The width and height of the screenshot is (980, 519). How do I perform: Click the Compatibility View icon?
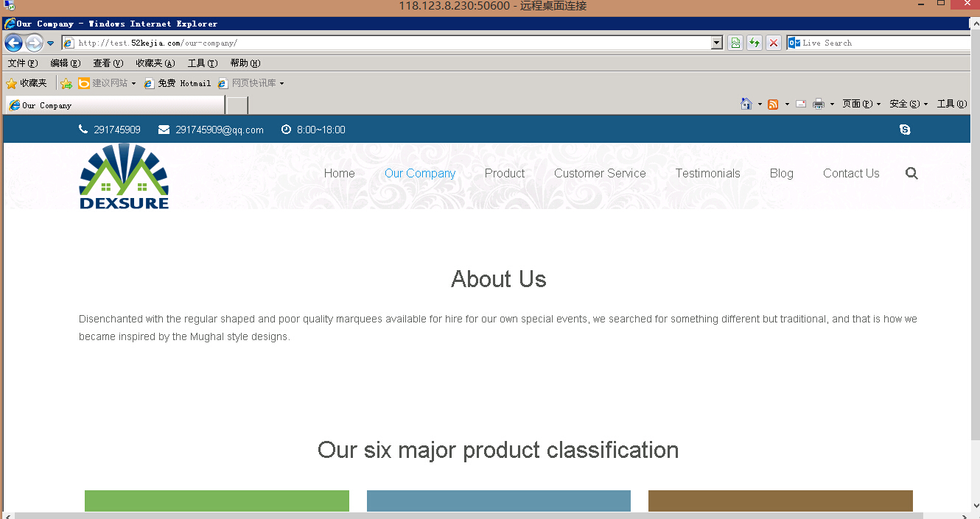735,43
